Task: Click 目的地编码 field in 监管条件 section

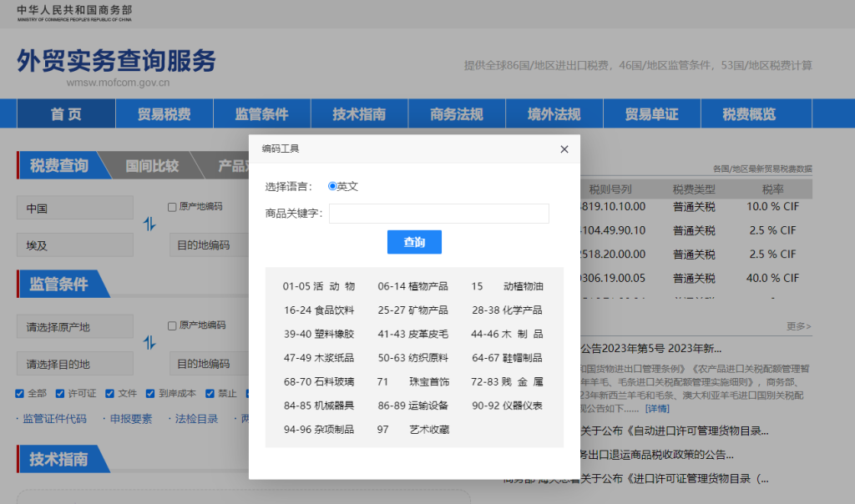Action: click(210, 364)
